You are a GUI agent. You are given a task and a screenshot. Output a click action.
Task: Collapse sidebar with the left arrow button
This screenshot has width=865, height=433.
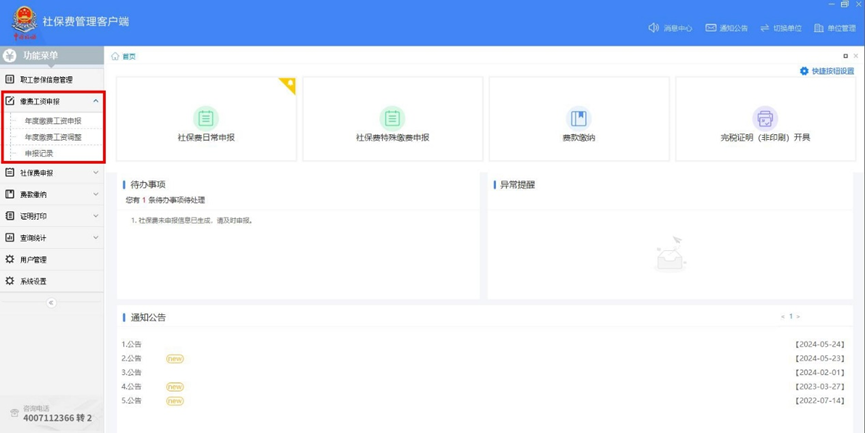click(x=51, y=302)
